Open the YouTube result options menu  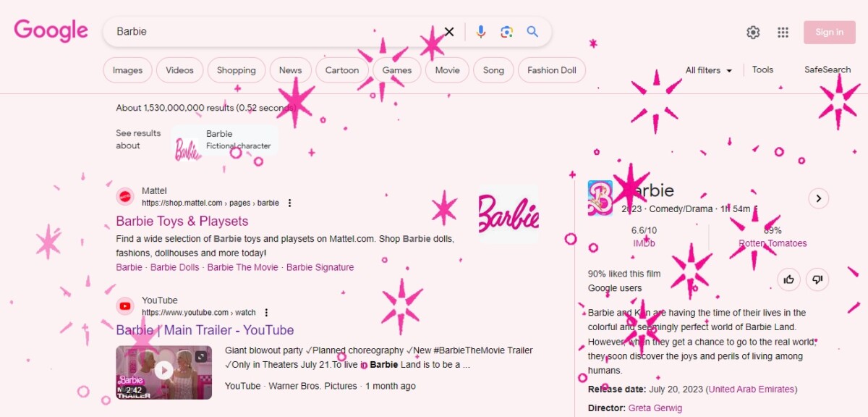click(x=266, y=313)
